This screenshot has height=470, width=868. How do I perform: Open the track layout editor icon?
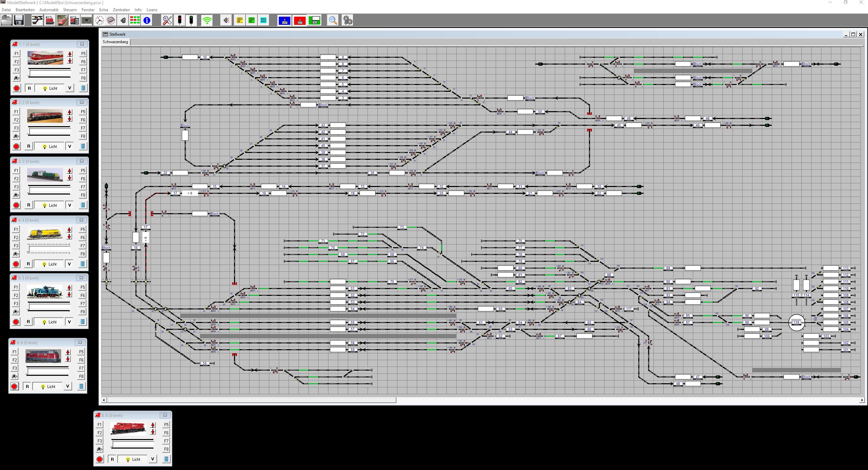(x=37, y=20)
